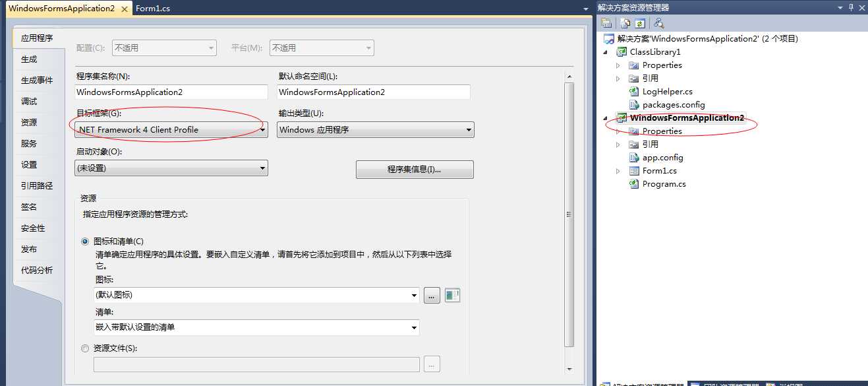The image size is (868, 386).
Task: Click the browse '...' button next to icon dropdown
Action: coord(432,295)
